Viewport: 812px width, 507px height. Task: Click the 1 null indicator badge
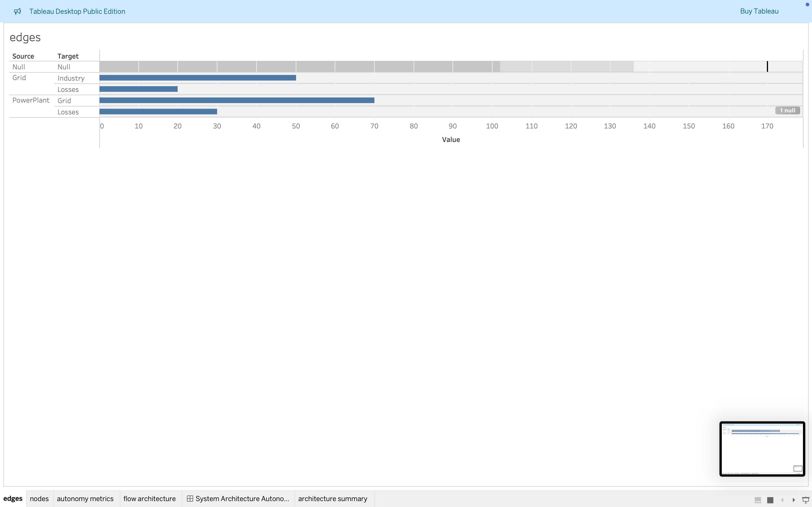point(787,110)
